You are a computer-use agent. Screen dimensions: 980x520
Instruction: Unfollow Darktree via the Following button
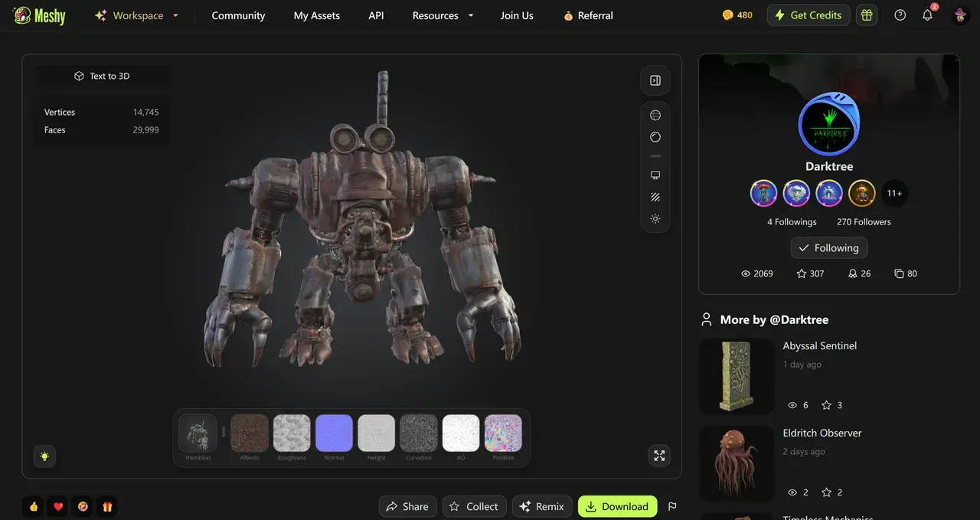coord(828,248)
